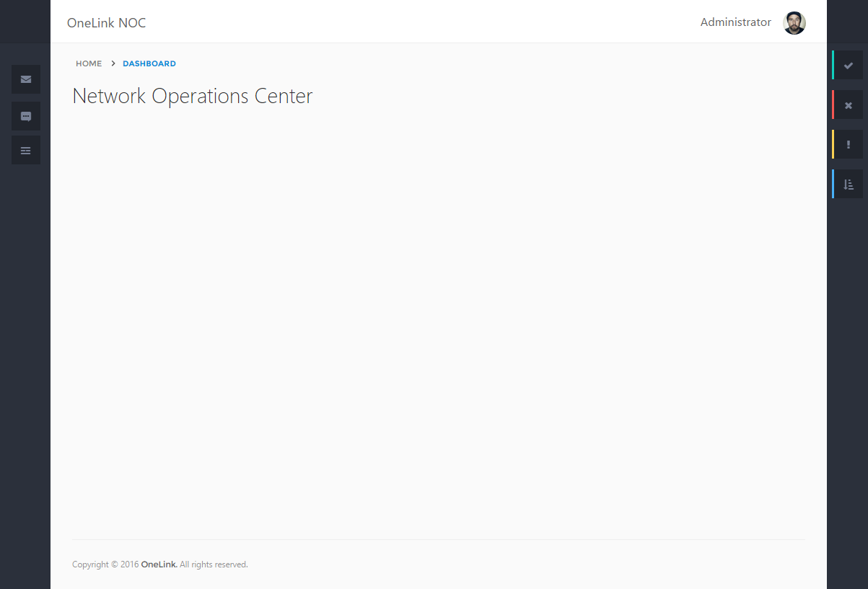868x589 pixels.
Task: Open the chat panel using the speech bubble icon
Action: 26,116
